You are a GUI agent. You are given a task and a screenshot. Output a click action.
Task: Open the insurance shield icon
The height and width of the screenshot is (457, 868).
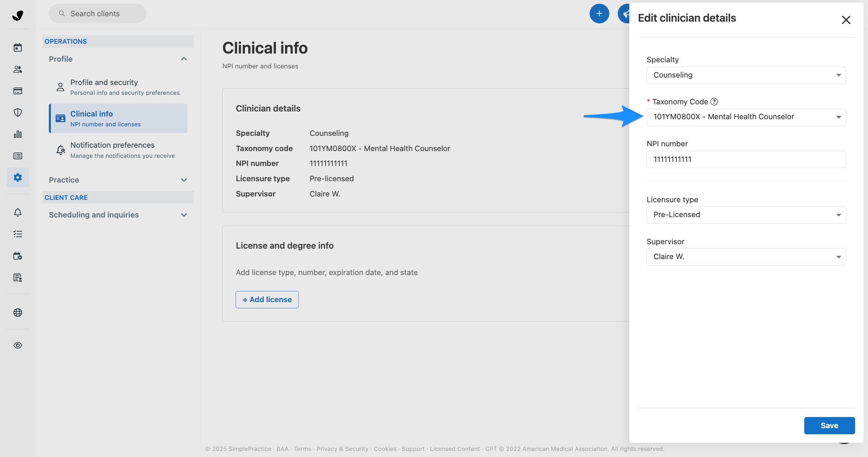pos(18,112)
